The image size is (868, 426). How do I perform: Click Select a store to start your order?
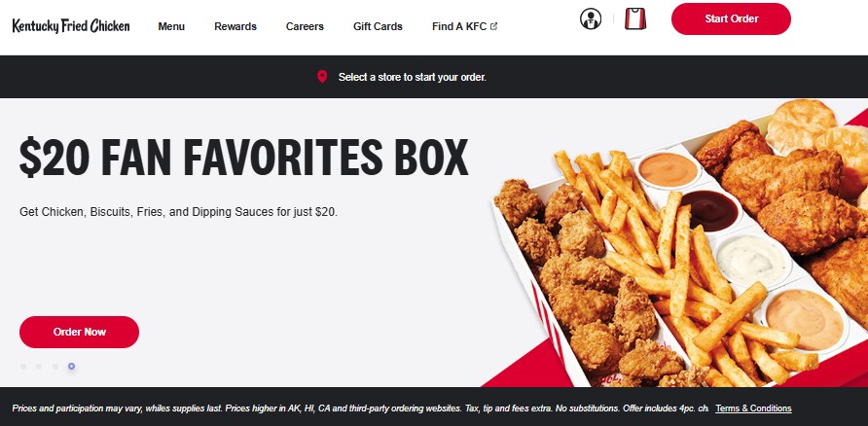[413, 78]
